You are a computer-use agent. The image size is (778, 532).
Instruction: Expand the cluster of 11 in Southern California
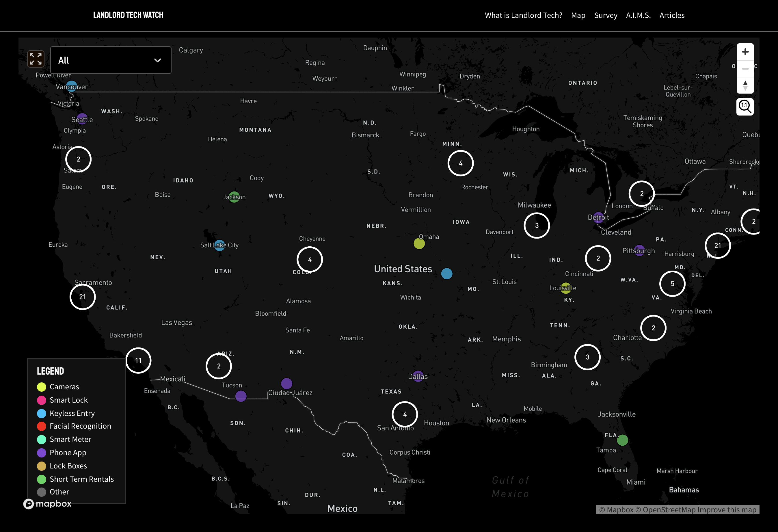tap(138, 360)
